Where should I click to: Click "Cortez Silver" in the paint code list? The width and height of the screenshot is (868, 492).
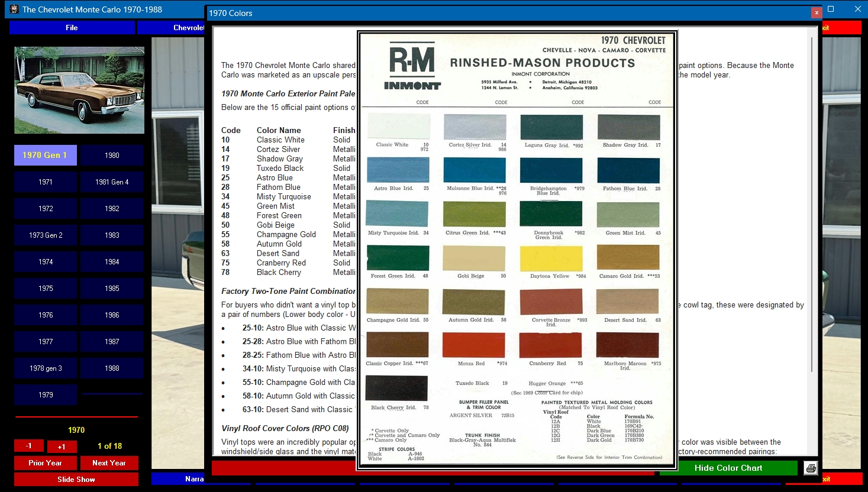[x=278, y=149]
